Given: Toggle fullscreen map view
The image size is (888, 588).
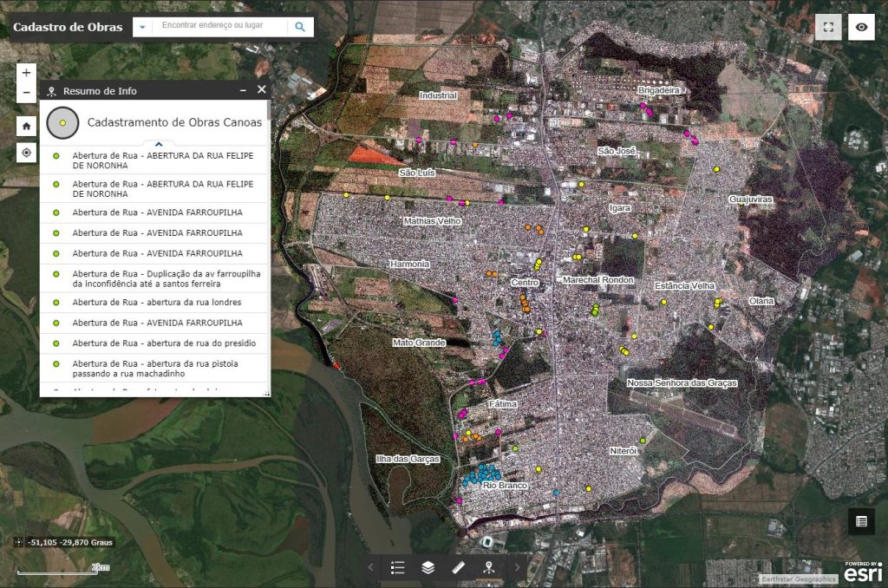Looking at the screenshot, I should pos(829,27).
